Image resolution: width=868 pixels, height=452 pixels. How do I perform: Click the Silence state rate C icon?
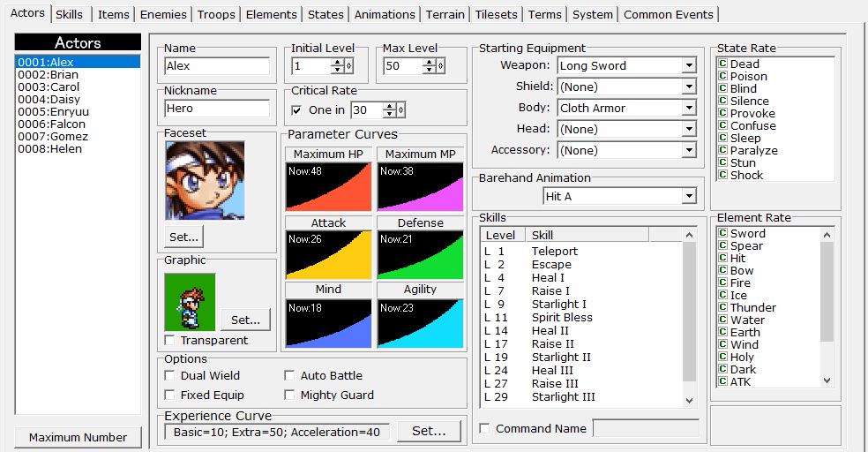pos(722,101)
